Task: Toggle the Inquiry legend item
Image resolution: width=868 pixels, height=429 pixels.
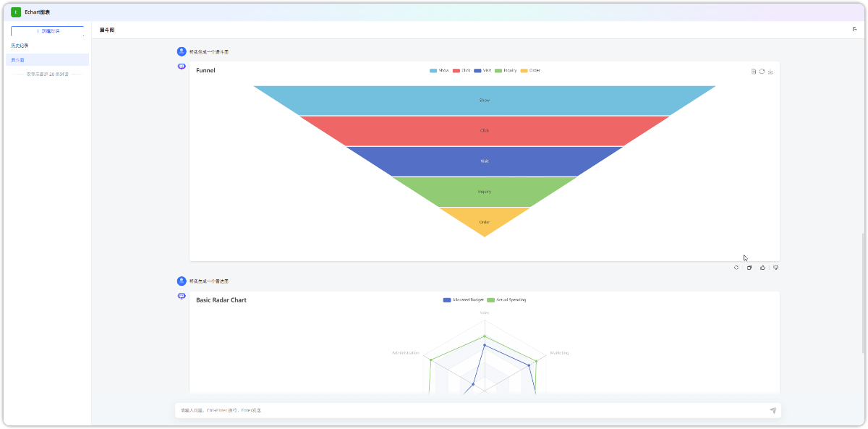Action: (506, 70)
